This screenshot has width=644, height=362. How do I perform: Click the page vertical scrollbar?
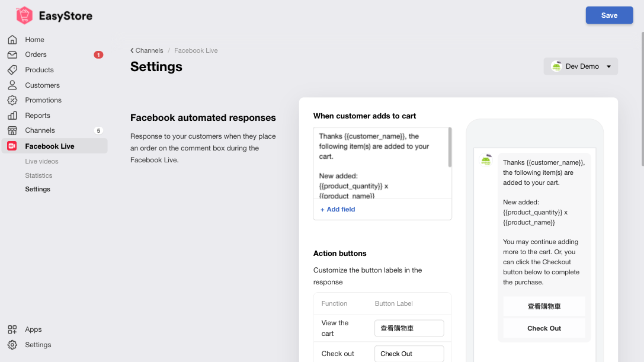point(642,98)
